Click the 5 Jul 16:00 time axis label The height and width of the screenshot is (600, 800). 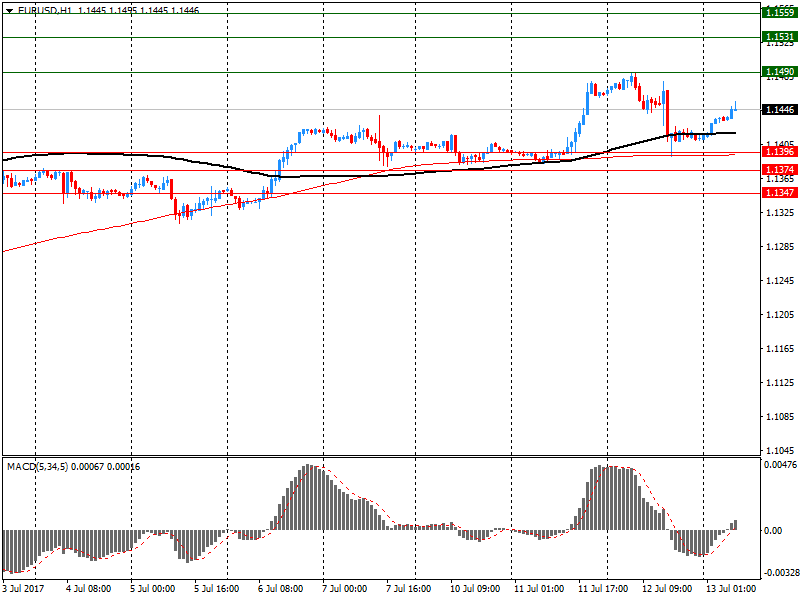[216, 588]
